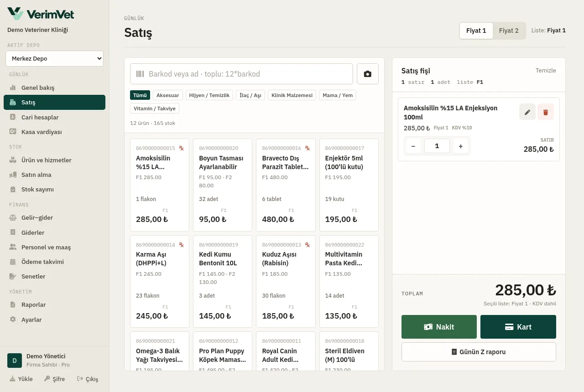Open Kasa vardiyası page

(x=54, y=132)
